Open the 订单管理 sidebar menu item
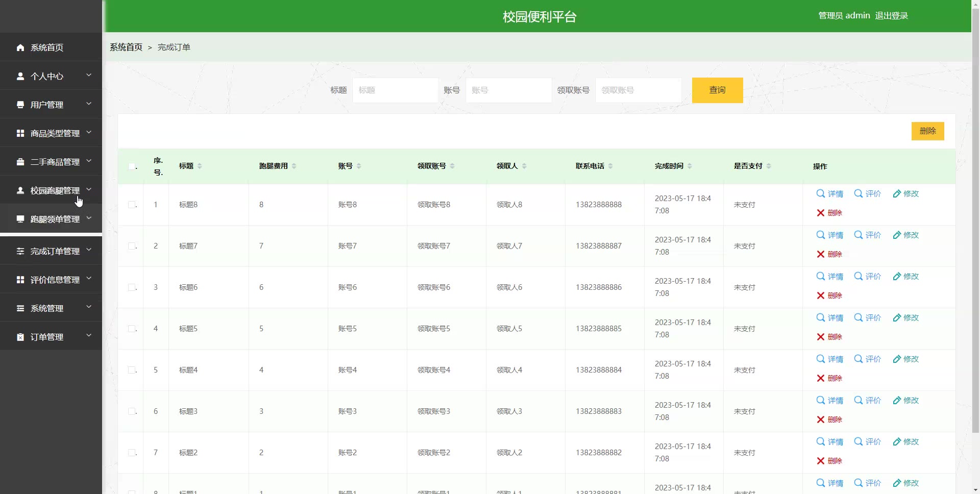Image resolution: width=980 pixels, height=494 pixels. (51, 337)
